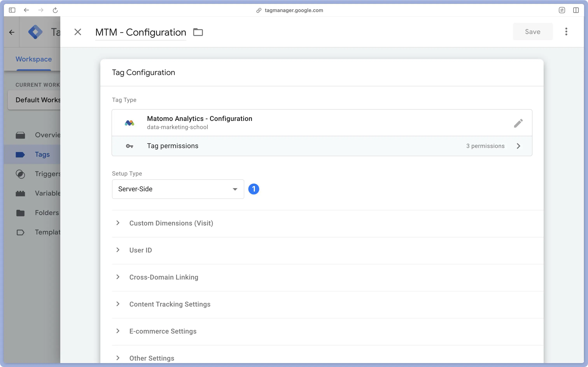Expand the User ID section
The height and width of the screenshot is (367, 588).
327,250
